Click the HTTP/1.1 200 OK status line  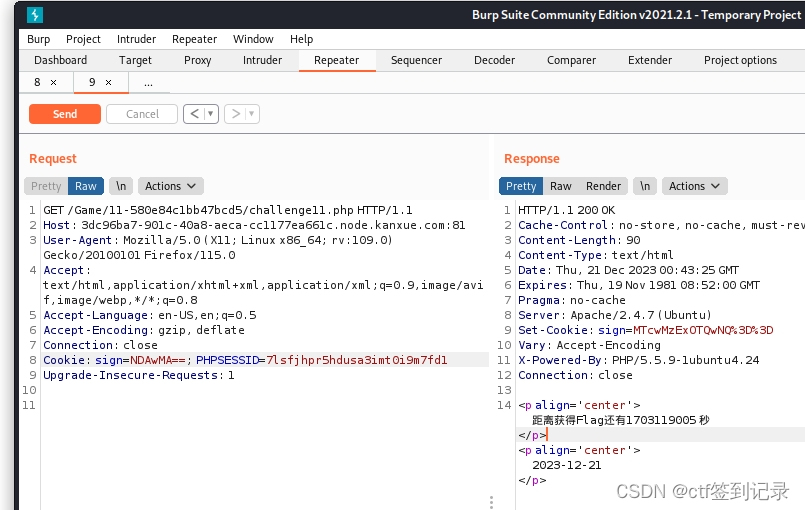(x=566, y=210)
